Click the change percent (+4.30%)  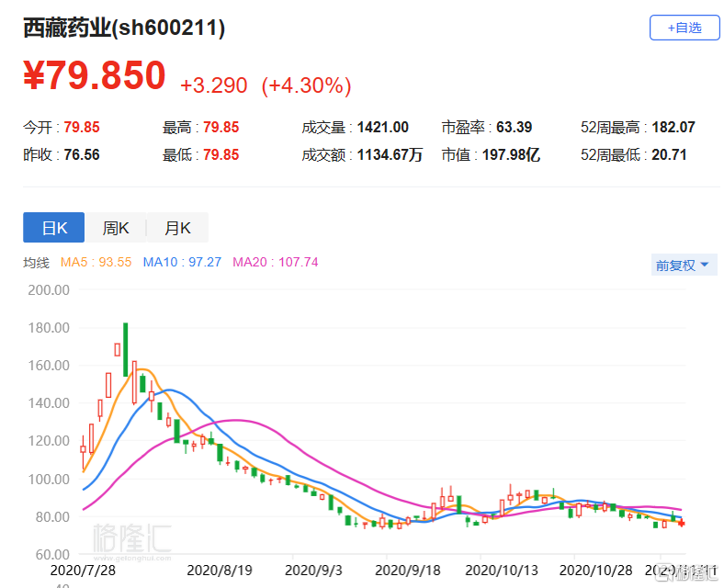(306, 85)
